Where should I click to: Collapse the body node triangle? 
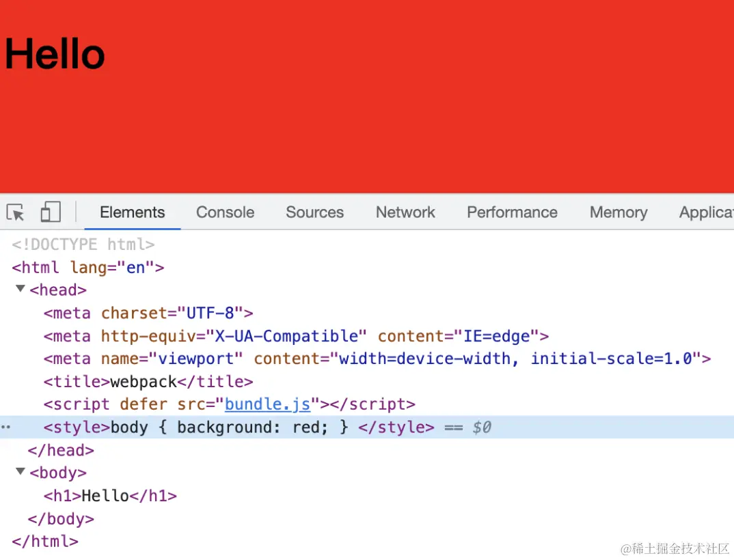[20, 471]
